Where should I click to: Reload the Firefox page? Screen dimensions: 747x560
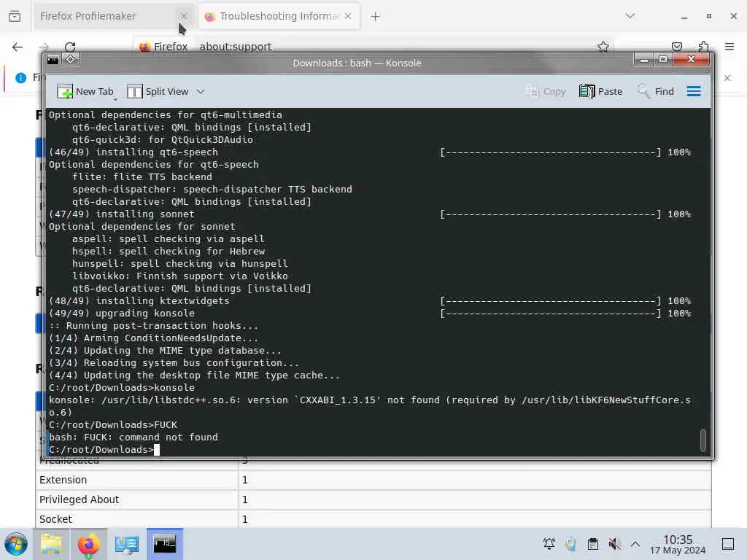(x=70, y=47)
